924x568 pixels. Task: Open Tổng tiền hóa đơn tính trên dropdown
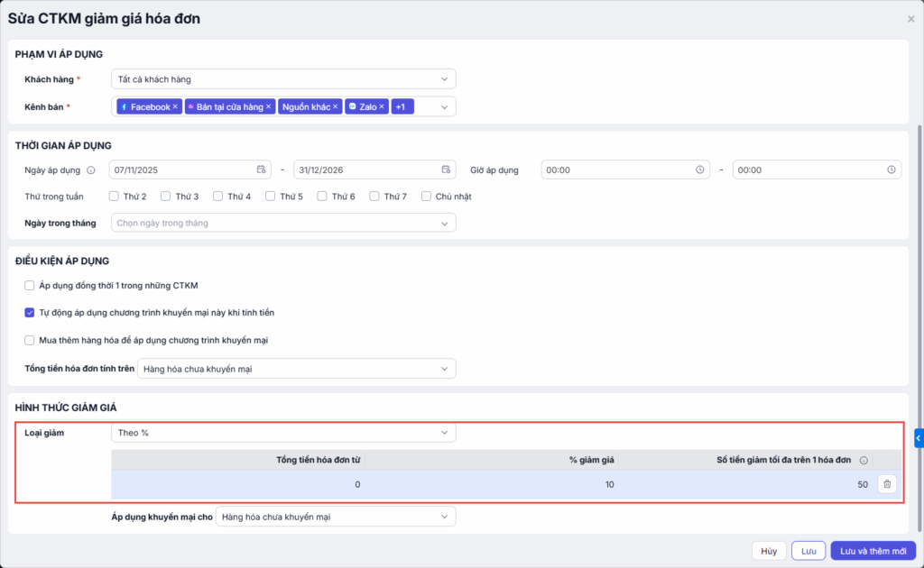click(296, 369)
